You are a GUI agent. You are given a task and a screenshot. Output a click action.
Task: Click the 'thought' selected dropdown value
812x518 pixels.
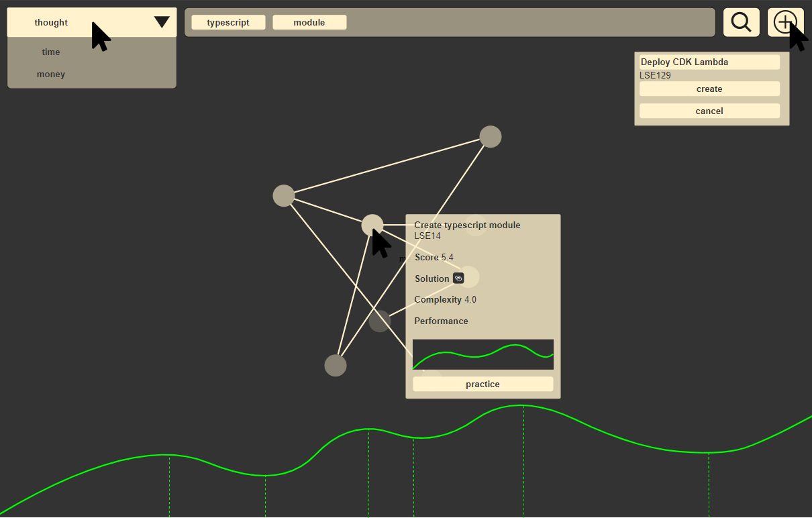[52, 22]
